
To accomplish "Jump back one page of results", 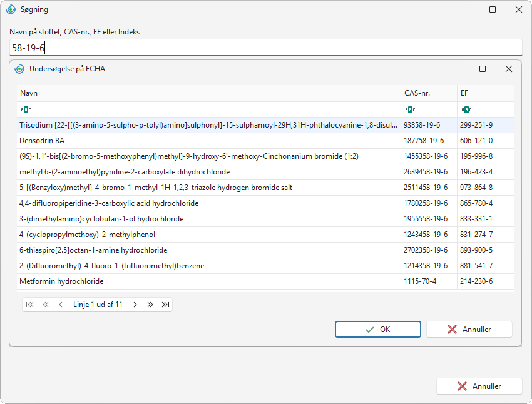I will tap(46, 305).
